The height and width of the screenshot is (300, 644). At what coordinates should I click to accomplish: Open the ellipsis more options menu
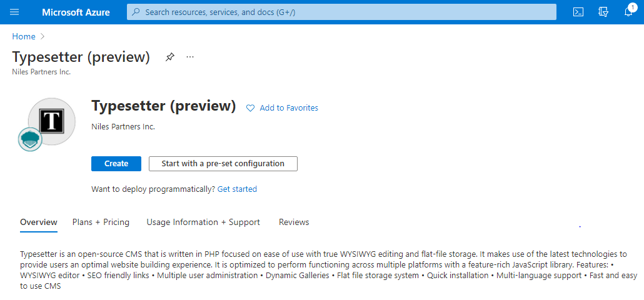click(x=190, y=57)
